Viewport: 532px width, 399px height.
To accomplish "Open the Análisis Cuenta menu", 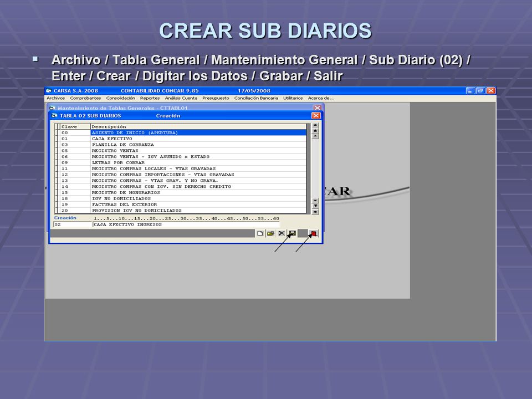I will click(181, 98).
